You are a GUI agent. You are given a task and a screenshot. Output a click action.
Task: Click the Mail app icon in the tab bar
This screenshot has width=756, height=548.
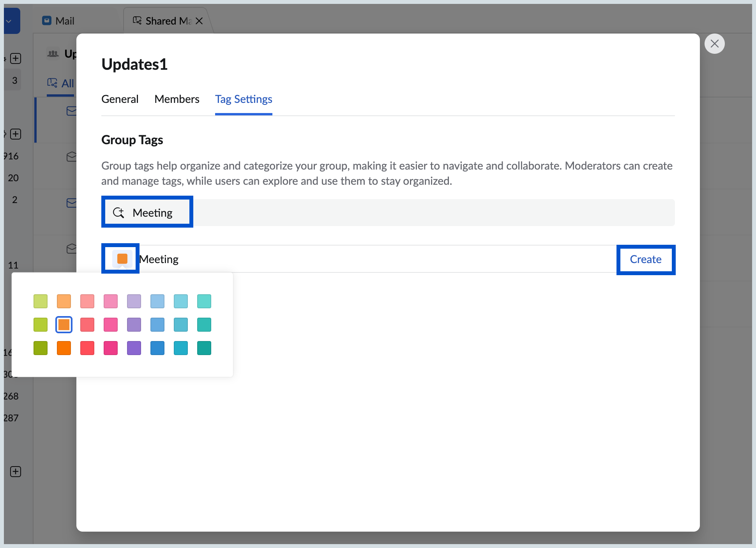coord(47,20)
